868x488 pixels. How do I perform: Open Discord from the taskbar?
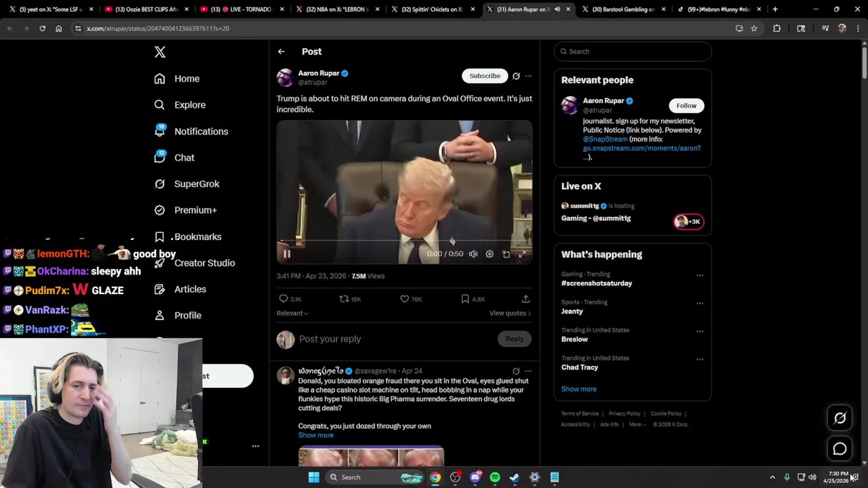coord(475,477)
